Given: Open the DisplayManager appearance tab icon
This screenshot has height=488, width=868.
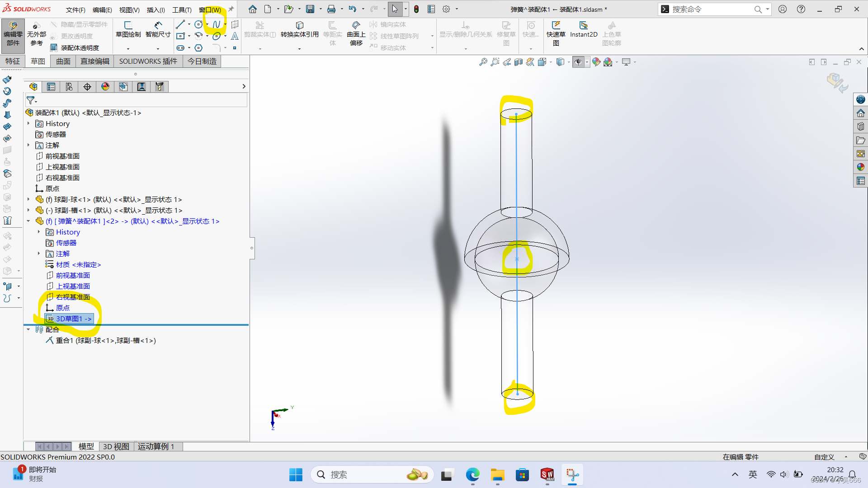Looking at the screenshot, I should coord(105,87).
